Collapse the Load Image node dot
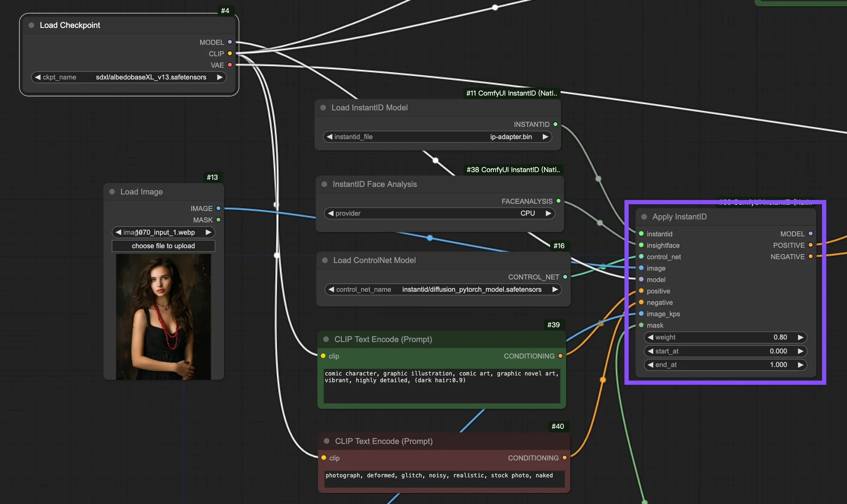 [x=112, y=192]
